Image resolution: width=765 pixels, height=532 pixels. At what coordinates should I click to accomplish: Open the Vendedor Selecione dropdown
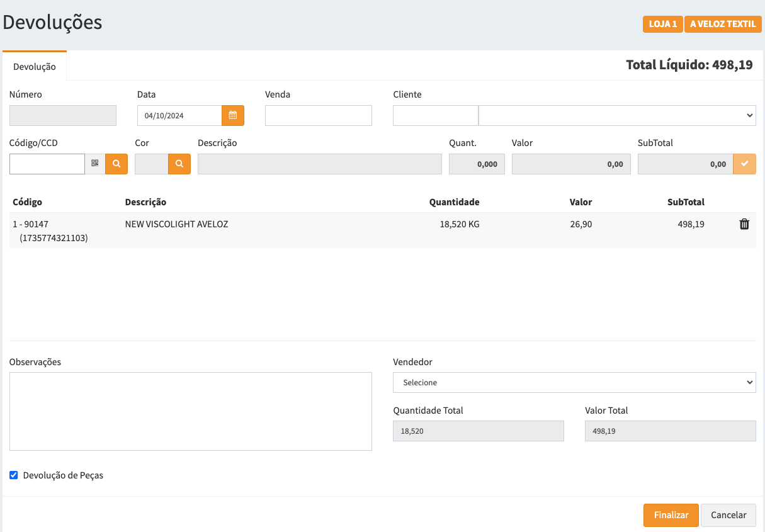[574, 382]
